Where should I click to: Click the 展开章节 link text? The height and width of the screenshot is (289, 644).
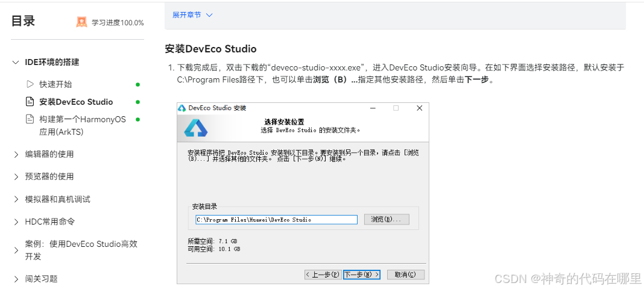[186, 15]
